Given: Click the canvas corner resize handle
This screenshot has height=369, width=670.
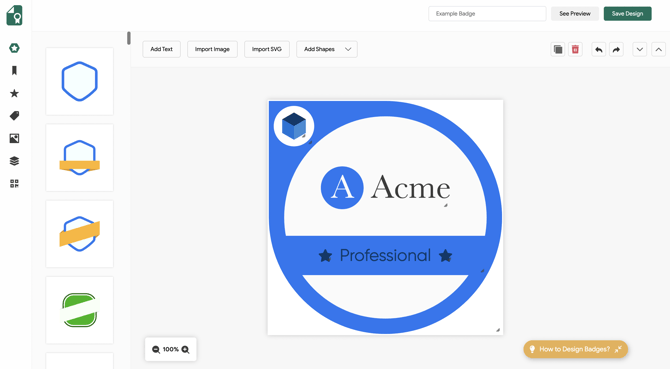Looking at the screenshot, I should 498,330.
